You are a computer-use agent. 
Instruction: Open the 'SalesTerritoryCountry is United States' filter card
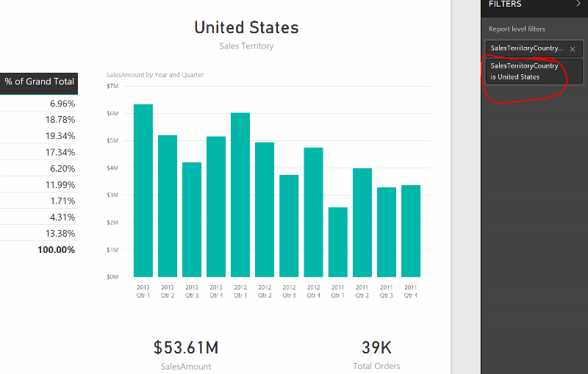(525, 71)
